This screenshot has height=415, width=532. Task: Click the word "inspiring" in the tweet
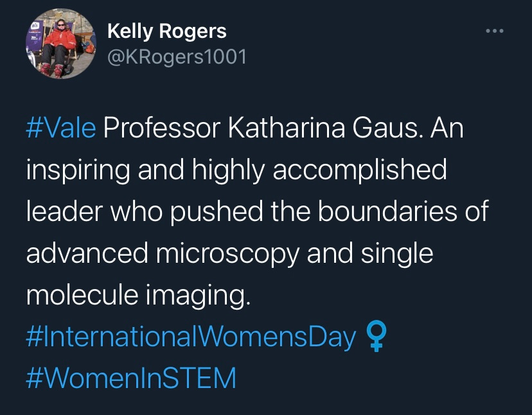point(76,170)
